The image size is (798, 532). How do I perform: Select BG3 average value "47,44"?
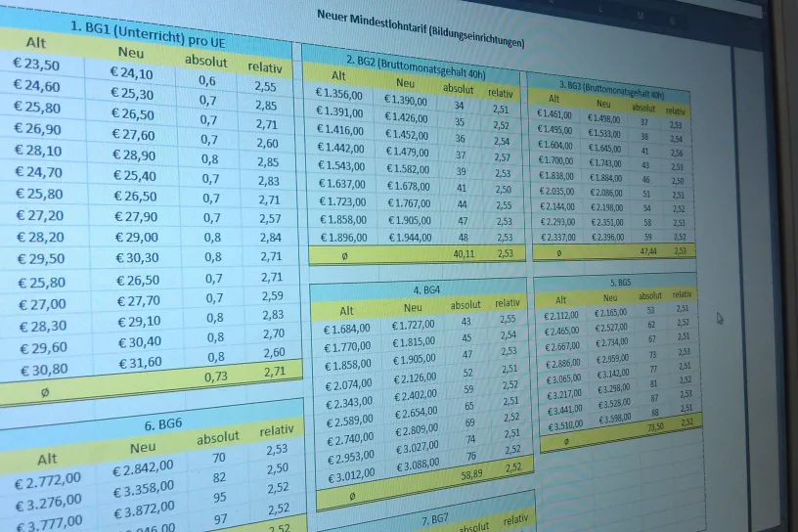point(648,251)
